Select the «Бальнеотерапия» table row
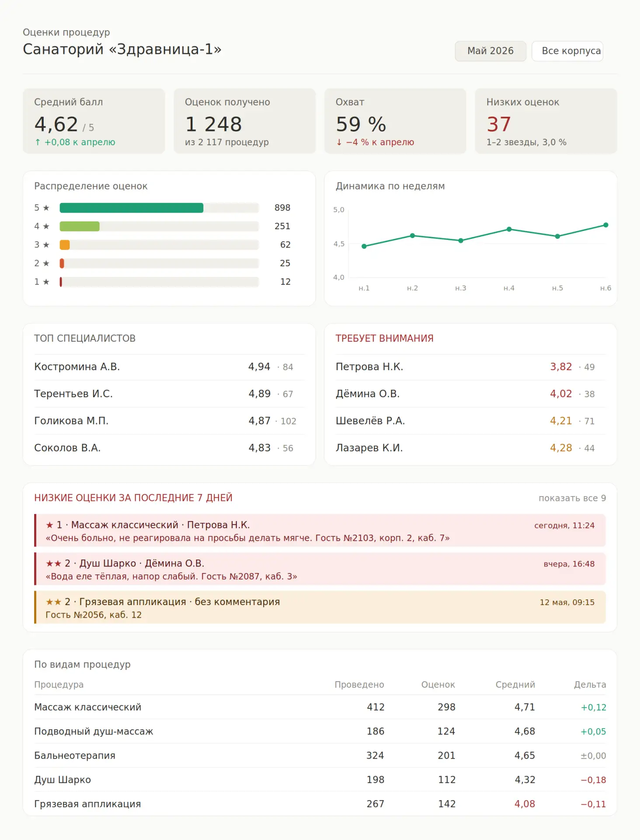 (320, 756)
